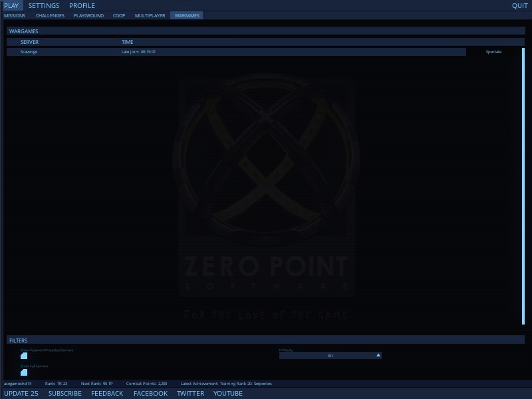Toggle Show Password Protected Servers checkbox

(x=24, y=356)
